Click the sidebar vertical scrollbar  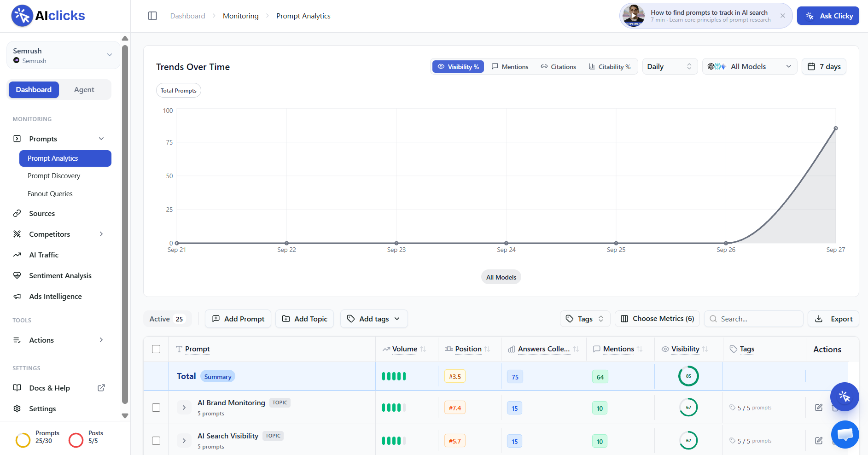(x=125, y=224)
